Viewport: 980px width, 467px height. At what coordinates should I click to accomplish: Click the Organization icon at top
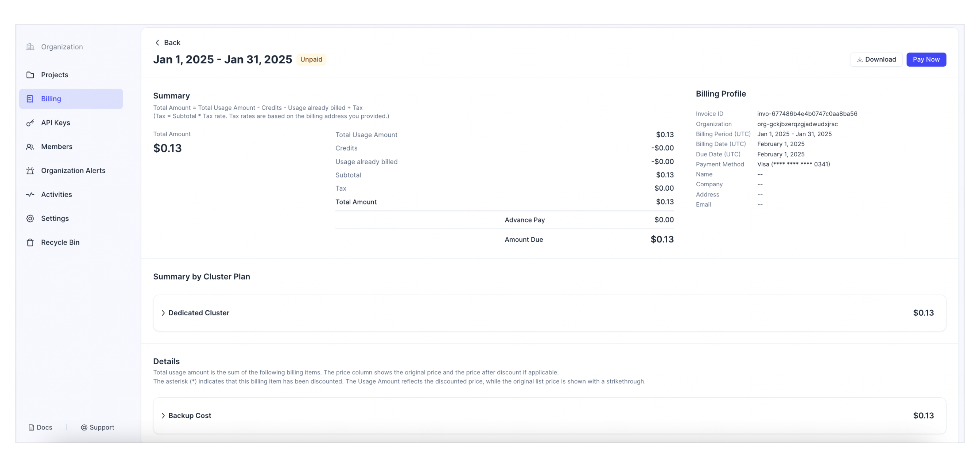point(30,47)
